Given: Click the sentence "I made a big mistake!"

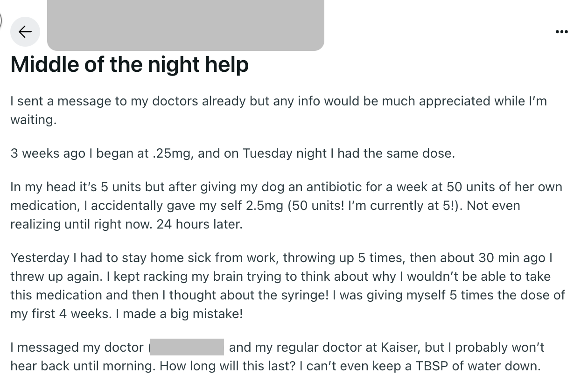Looking at the screenshot, I should (179, 314).
